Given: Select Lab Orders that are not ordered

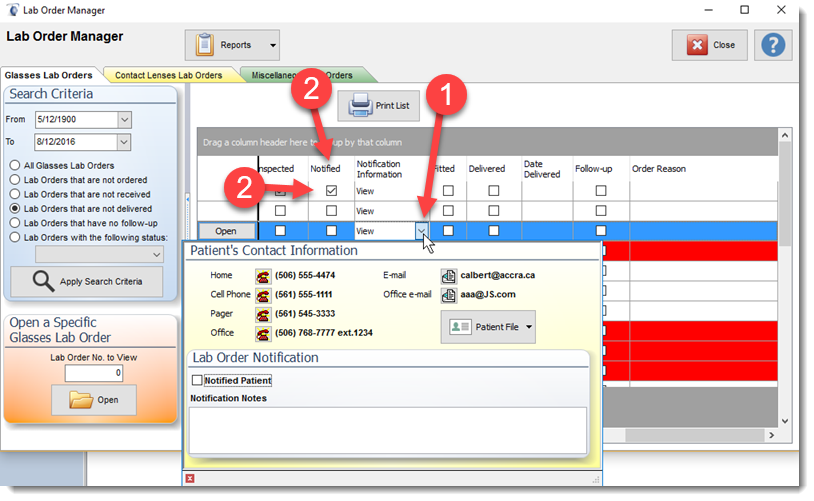Looking at the screenshot, I should coord(15,180).
